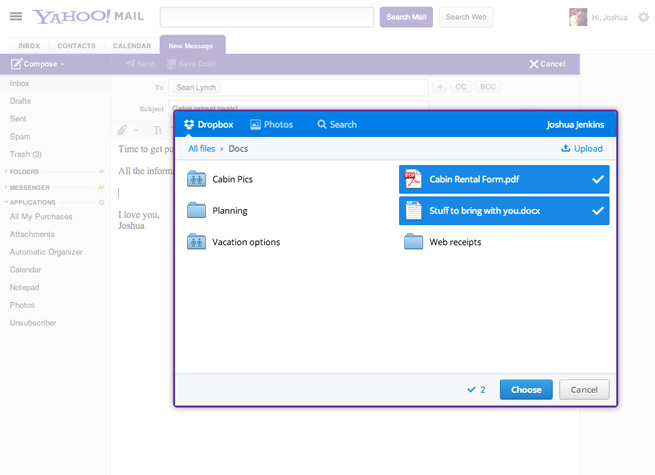Select the New Message tab
Screen dimensions: 655x475
193,45
